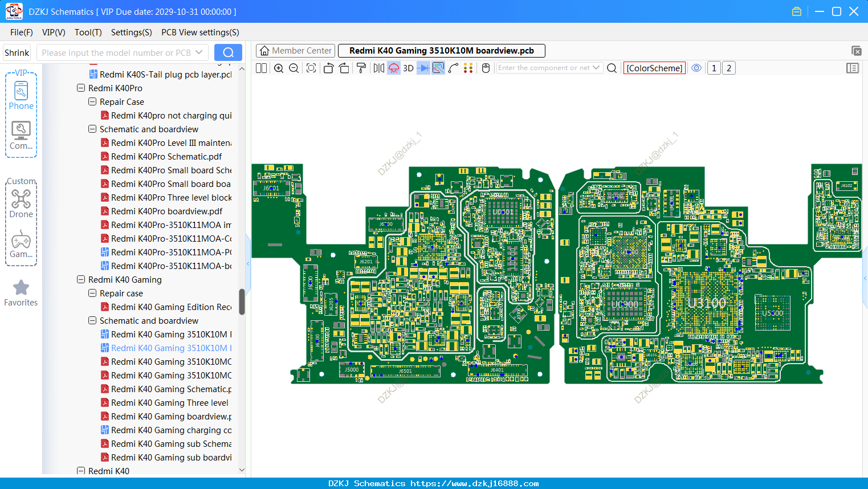This screenshot has height=489, width=868.
Task: Collapse the Redmi K40 Gaming node
Action: [x=81, y=280]
